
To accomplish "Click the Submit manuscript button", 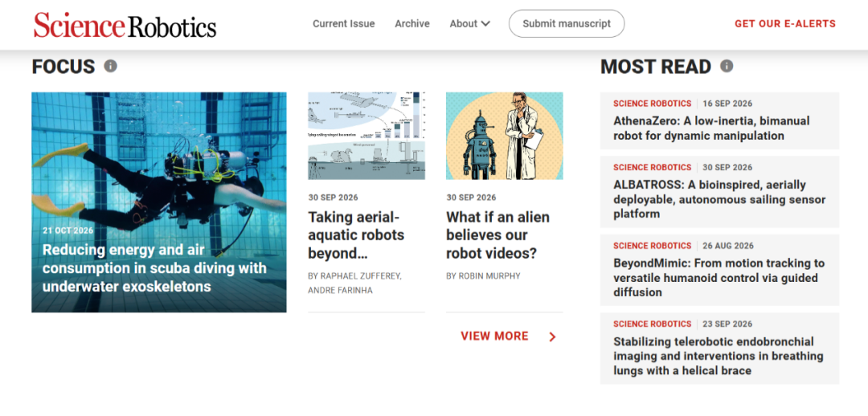I will pyautogui.click(x=567, y=24).
